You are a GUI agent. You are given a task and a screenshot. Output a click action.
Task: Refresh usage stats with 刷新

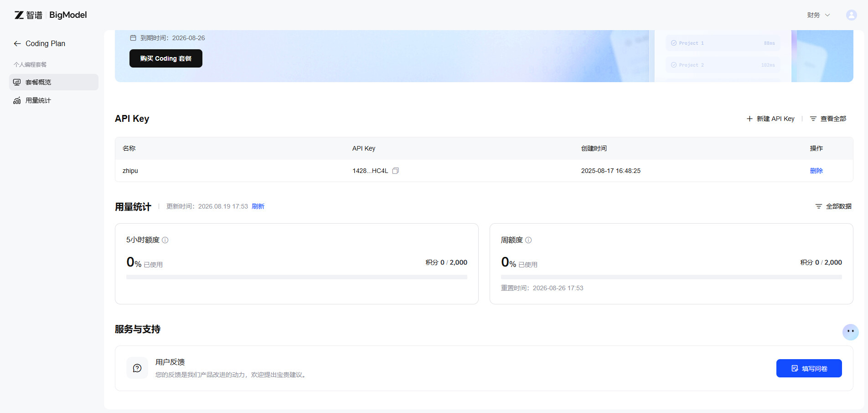258,206
